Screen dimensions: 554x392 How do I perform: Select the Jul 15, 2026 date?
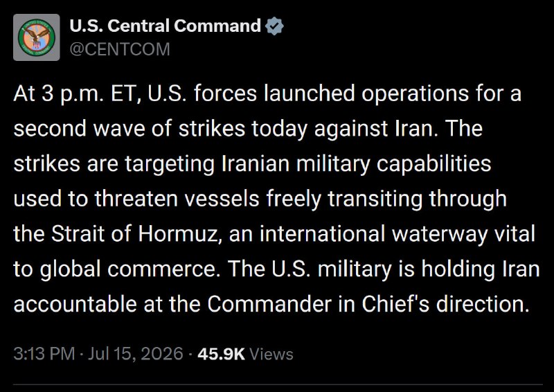point(135,354)
